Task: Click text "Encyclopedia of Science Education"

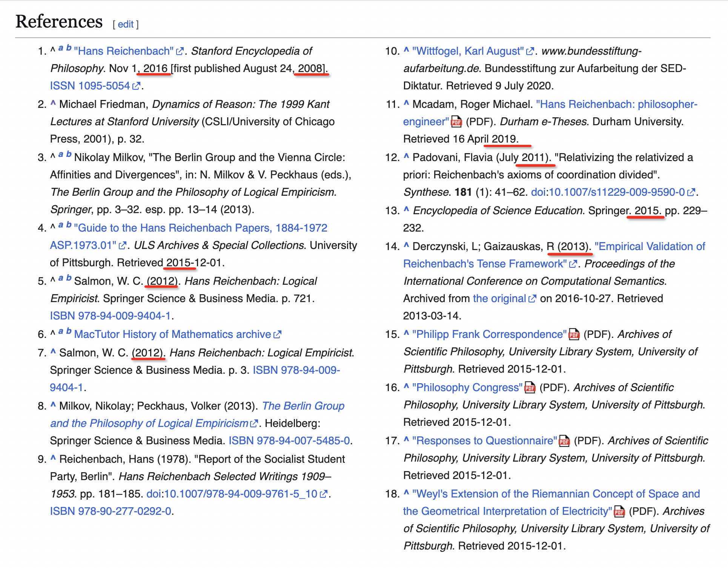Action: [498, 210]
